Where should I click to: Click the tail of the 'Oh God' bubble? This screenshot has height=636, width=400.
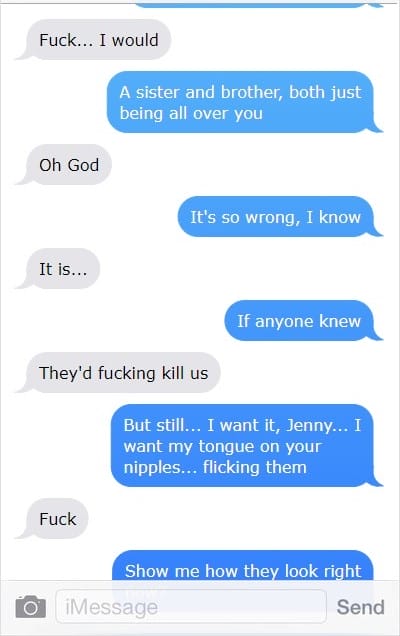[x=21, y=180]
